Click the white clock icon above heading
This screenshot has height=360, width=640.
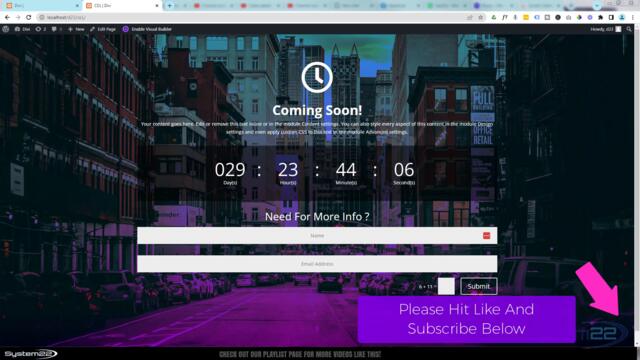tap(317, 77)
